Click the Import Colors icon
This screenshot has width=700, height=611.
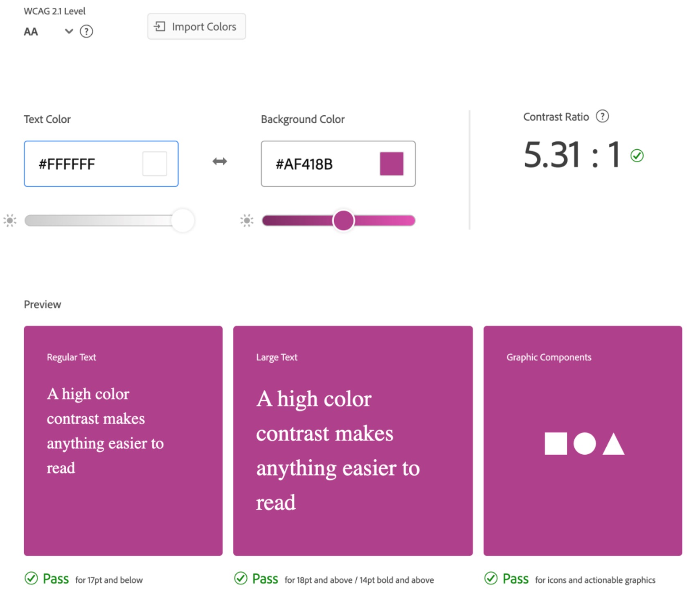tap(160, 26)
